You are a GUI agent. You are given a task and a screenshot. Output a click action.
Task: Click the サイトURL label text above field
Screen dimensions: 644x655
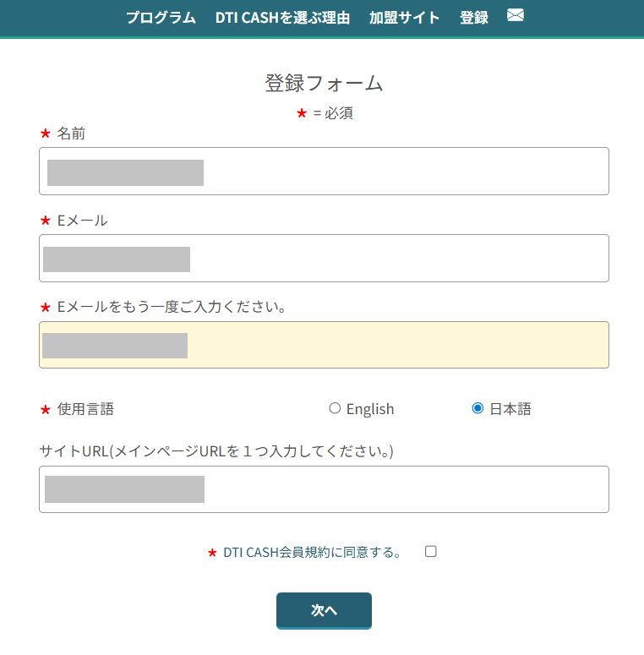(x=216, y=451)
